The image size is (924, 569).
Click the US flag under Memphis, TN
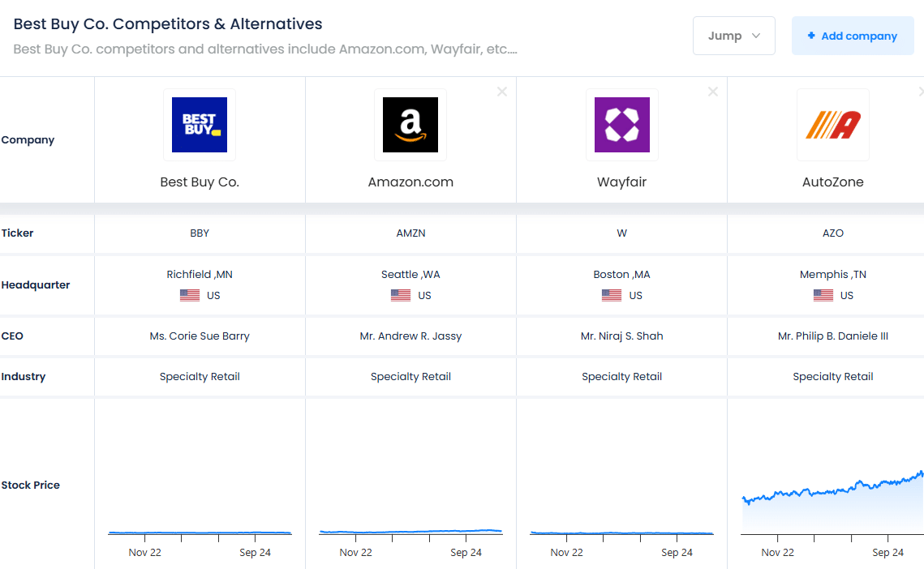click(823, 295)
